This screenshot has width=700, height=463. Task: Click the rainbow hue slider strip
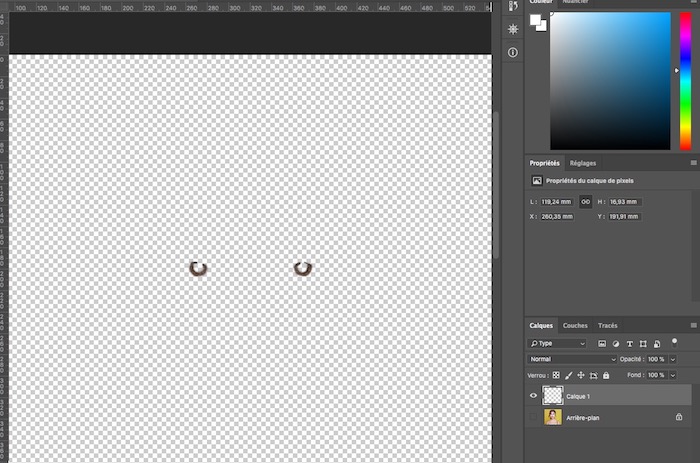point(685,81)
